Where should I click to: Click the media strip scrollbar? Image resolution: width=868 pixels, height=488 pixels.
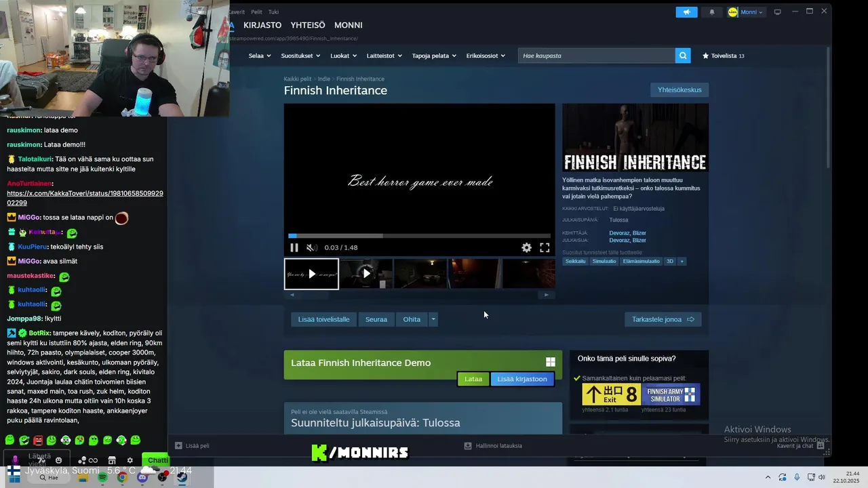point(419,295)
